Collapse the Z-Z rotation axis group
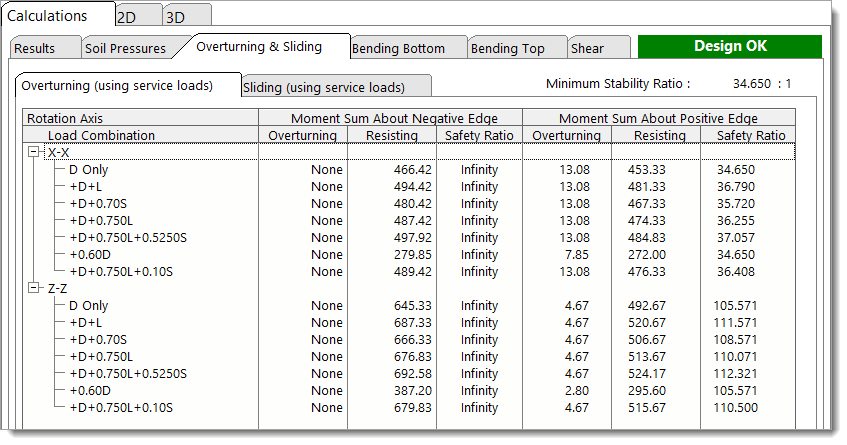The image size is (847, 445). 35,288
